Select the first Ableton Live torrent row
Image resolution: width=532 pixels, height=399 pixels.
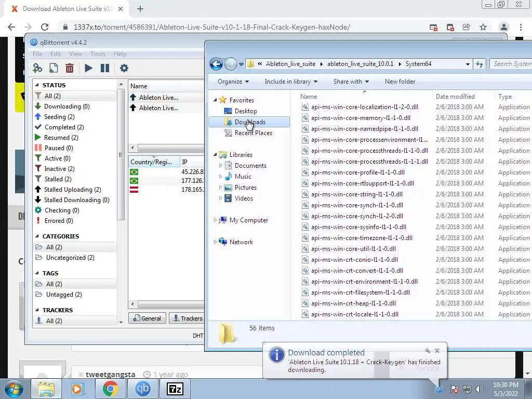[x=166, y=97]
